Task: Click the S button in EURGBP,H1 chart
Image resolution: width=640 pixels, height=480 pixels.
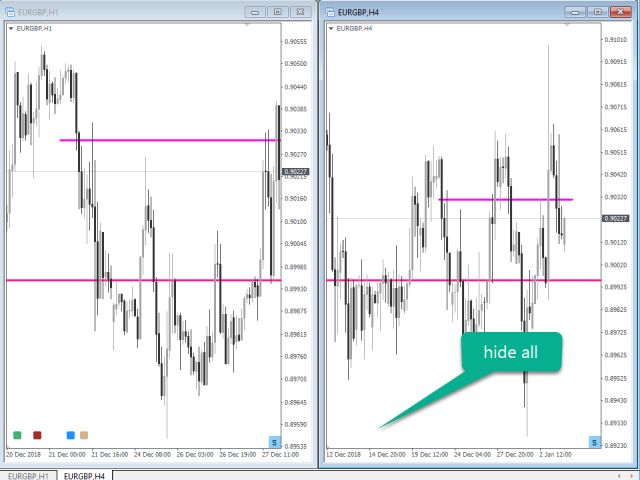Action: [274, 442]
